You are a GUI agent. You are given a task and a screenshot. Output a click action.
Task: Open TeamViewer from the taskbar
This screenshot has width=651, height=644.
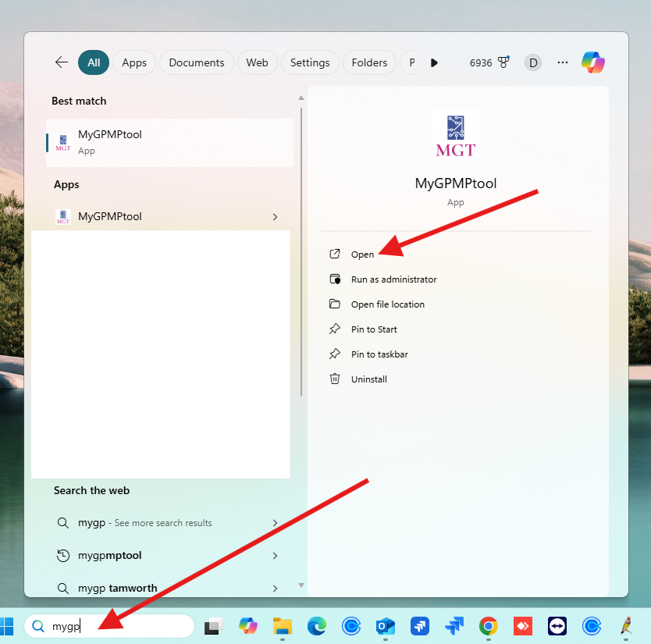(557, 626)
